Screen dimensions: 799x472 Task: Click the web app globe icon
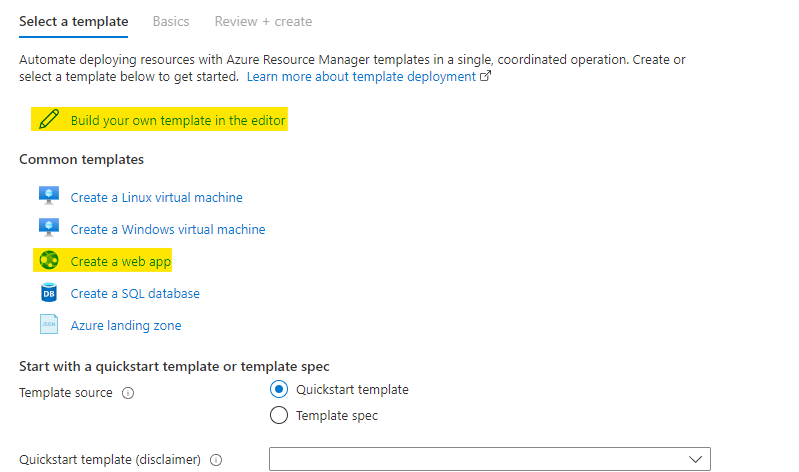coord(49,261)
